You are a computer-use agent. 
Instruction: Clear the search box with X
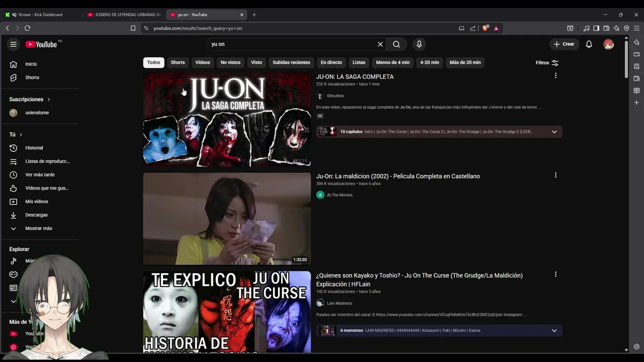(x=380, y=44)
